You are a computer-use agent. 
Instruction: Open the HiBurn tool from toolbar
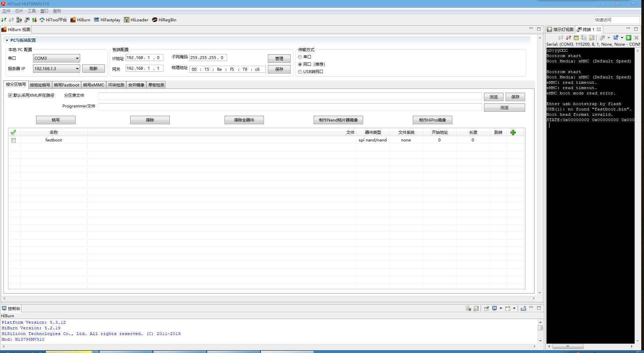tap(80, 20)
